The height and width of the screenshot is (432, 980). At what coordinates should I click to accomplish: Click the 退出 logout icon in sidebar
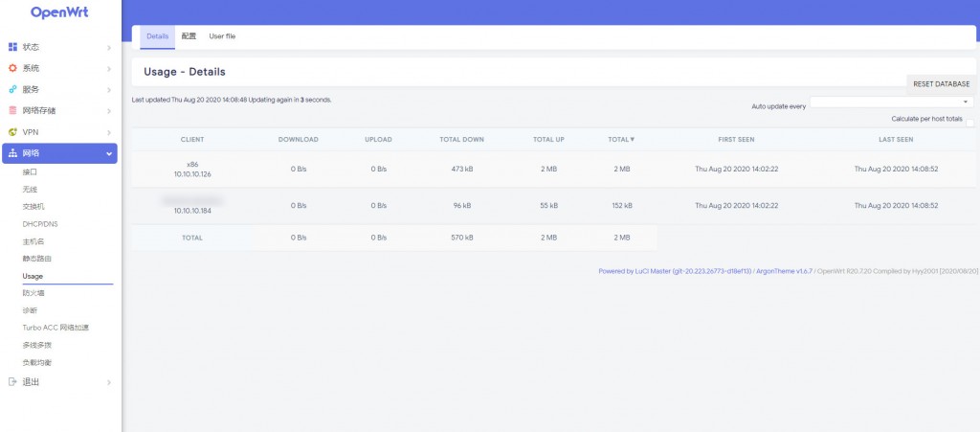tap(12, 382)
